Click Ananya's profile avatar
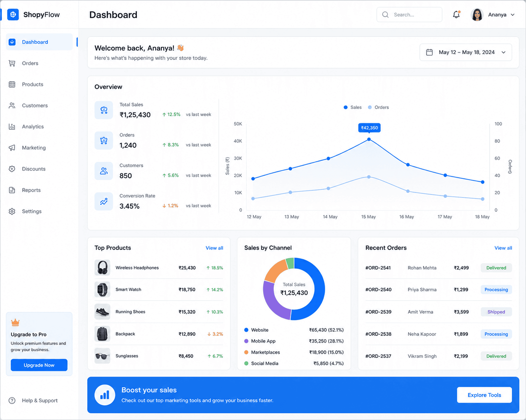Viewport: 526px width, 420px height. click(477, 15)
